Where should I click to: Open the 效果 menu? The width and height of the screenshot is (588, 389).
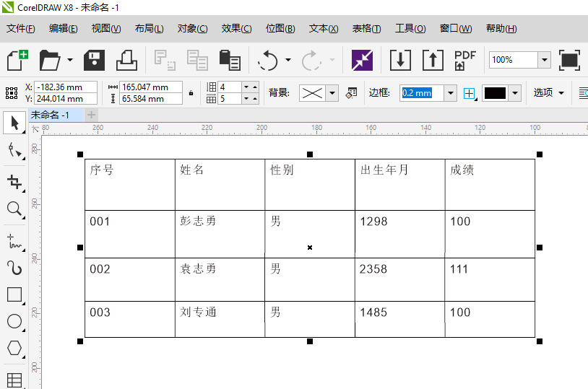[x=236, y=28]
